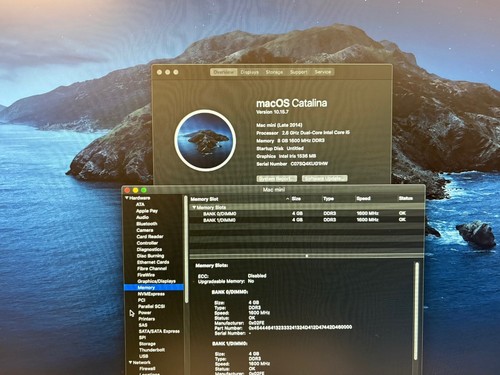Image resolution: width=500 pixels, height=375 pixels.
Task: Open the Service tab in About This Mac
Action: (323, 72)
